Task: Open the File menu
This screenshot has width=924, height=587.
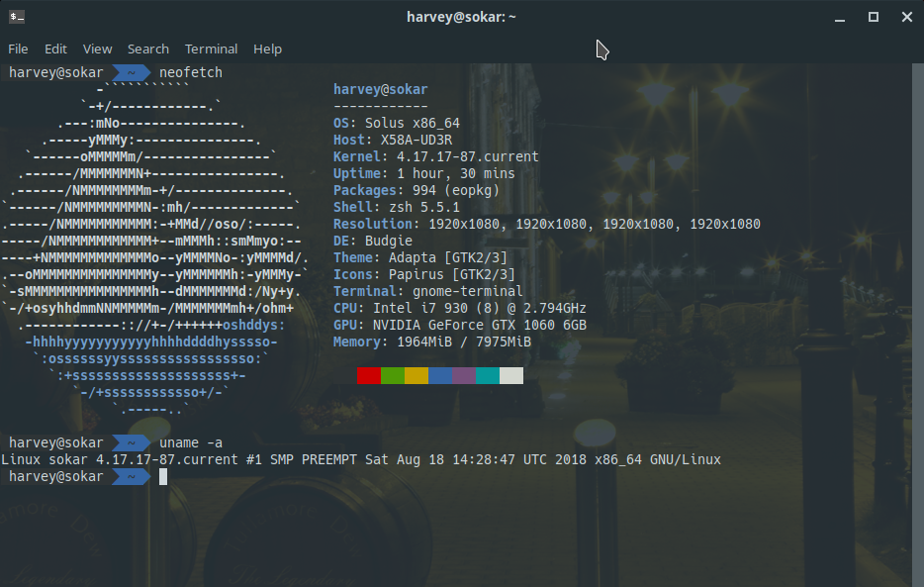Action: tap(18, 49)
